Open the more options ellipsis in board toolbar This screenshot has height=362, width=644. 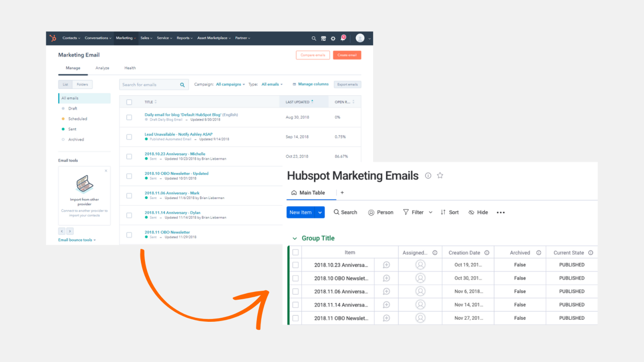pos(501,213)
